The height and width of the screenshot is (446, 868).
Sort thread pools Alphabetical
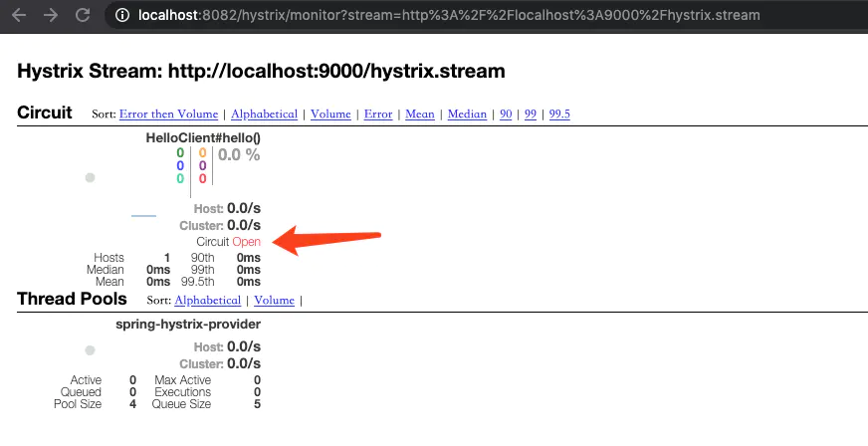click(208, 300)
